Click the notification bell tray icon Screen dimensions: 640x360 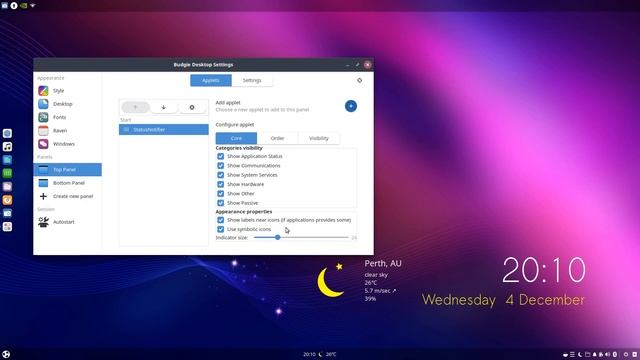click(594, 355)
